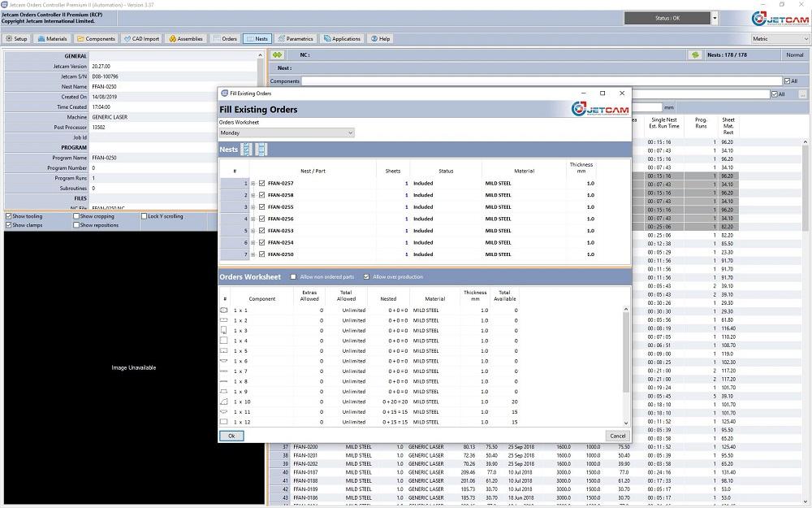
Task: Switch to the CAD Import tab
Action: [x=141, y=38]
